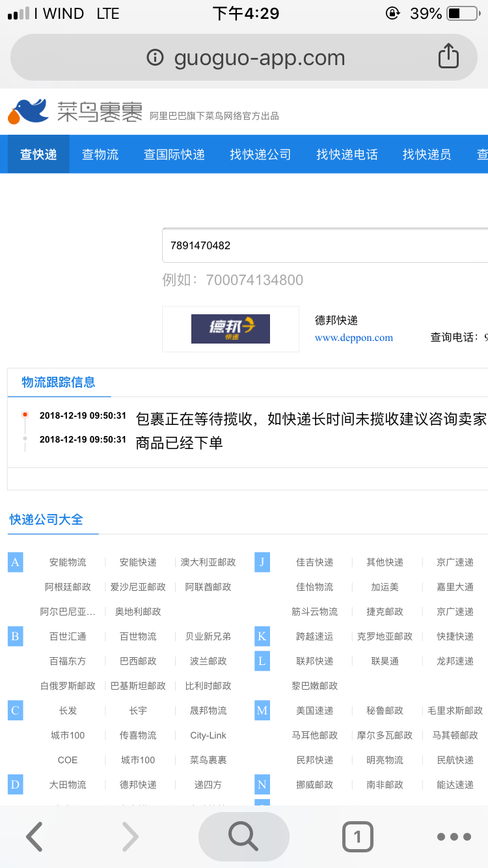Open the 查国际快递 tab
The height and width of the screenshot is (868, 488).
coord(174,154)
